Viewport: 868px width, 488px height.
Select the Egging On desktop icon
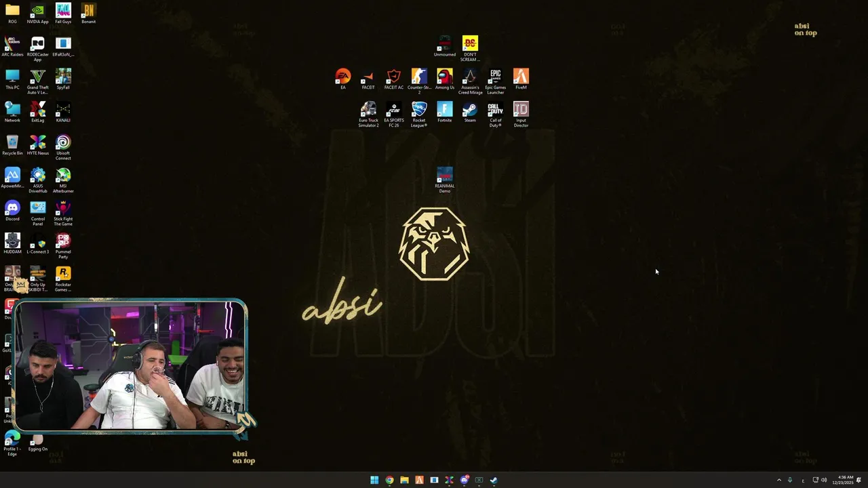pos(37,443)
